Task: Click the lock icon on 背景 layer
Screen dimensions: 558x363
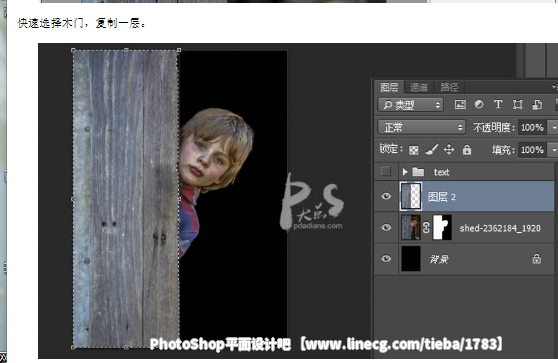Action: click(x=537, y=259)
